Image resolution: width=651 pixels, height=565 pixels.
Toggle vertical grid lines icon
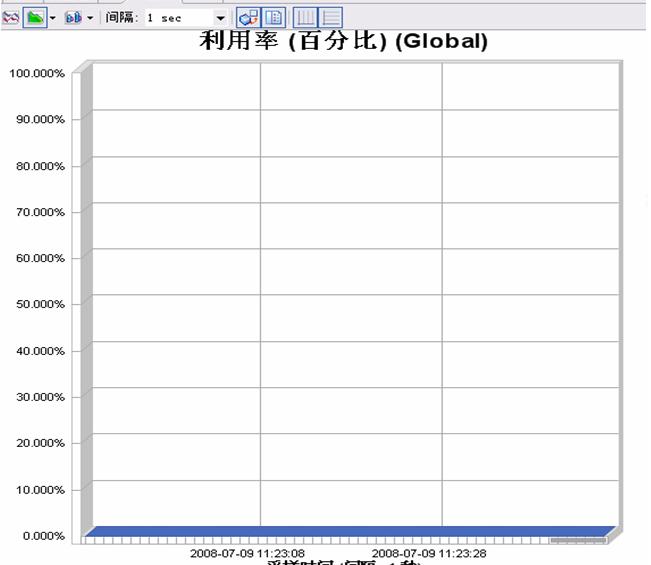tap(305, 18)
